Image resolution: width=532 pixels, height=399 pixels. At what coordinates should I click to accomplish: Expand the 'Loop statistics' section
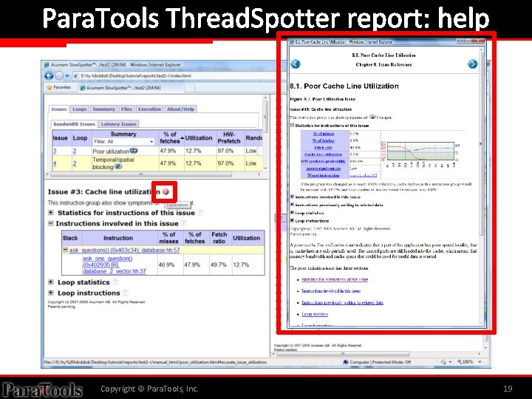tap(50, 282)
